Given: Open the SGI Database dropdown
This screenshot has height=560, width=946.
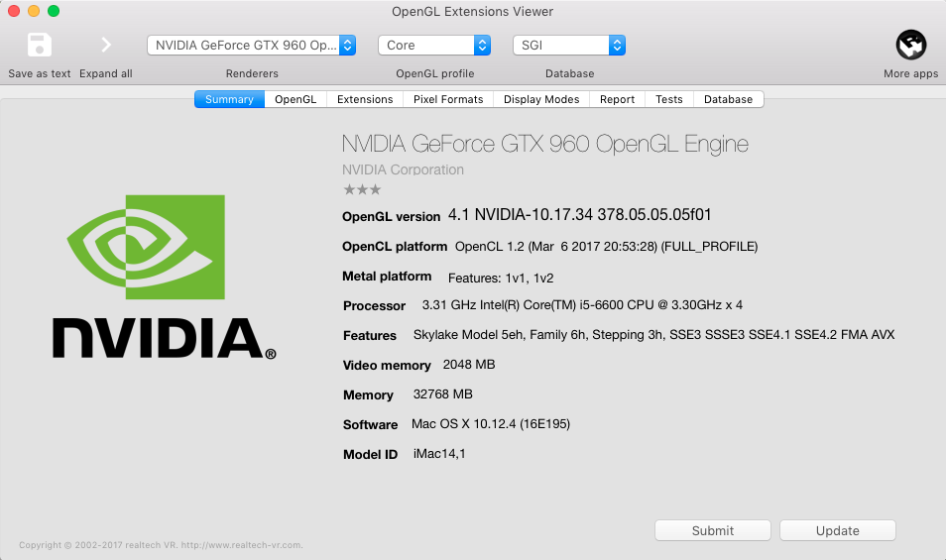Looking at the screenshot, I should [x=569, y=45].
